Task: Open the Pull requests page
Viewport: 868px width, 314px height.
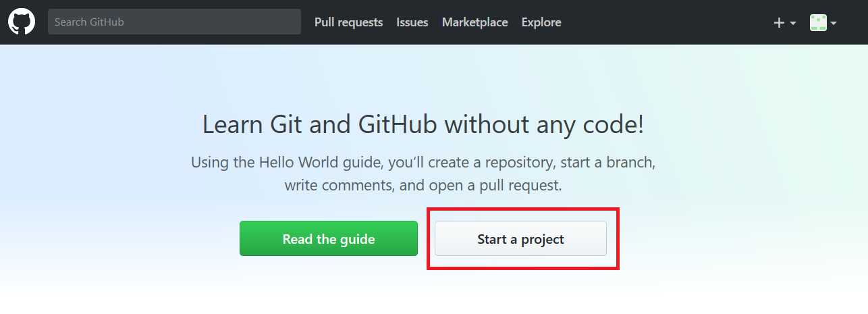Action: tap(348, 22)
